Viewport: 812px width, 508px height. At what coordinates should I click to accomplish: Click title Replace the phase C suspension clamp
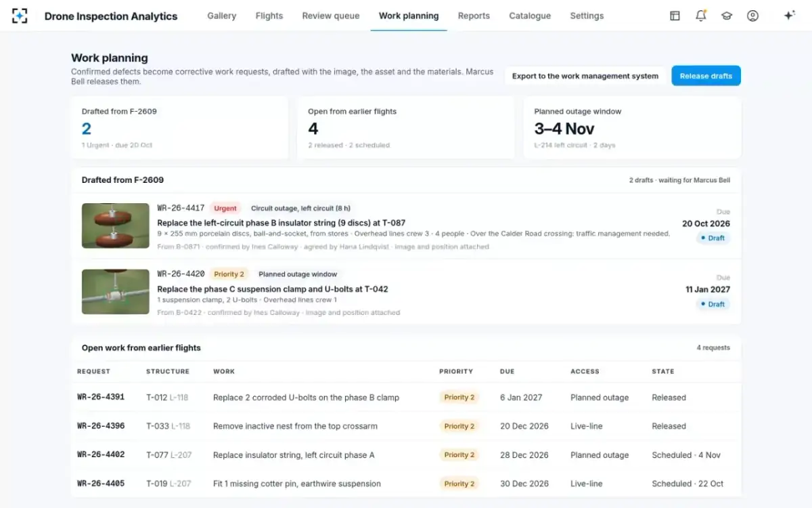coord(273,289)
